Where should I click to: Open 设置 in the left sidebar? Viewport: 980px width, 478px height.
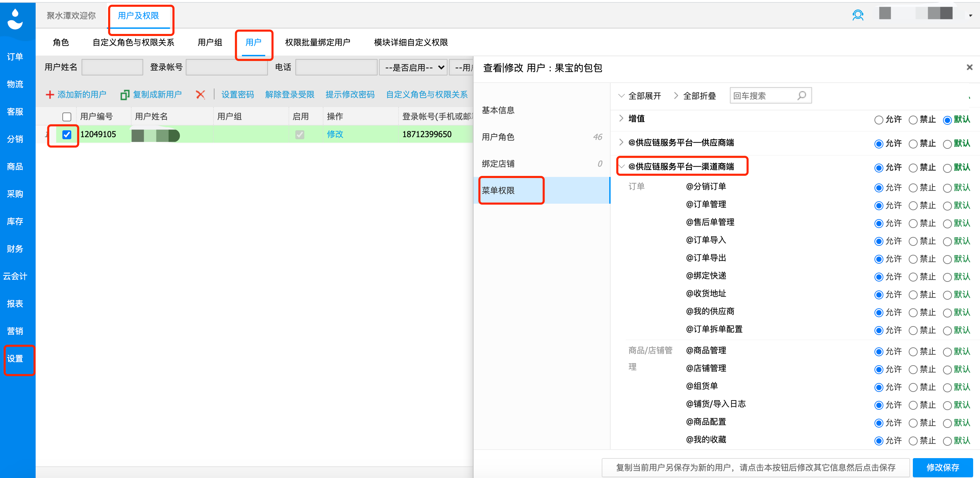15,359
